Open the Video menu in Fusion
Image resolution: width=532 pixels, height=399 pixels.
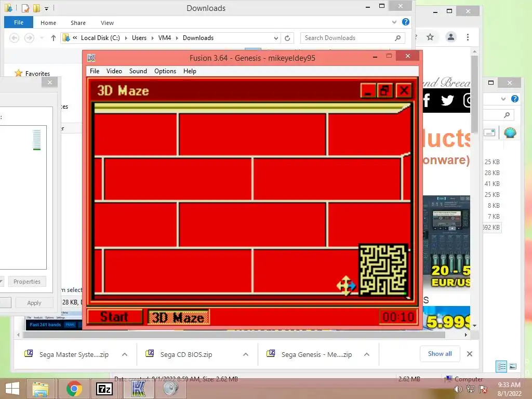pyautogui.click(x=114, y=71)
